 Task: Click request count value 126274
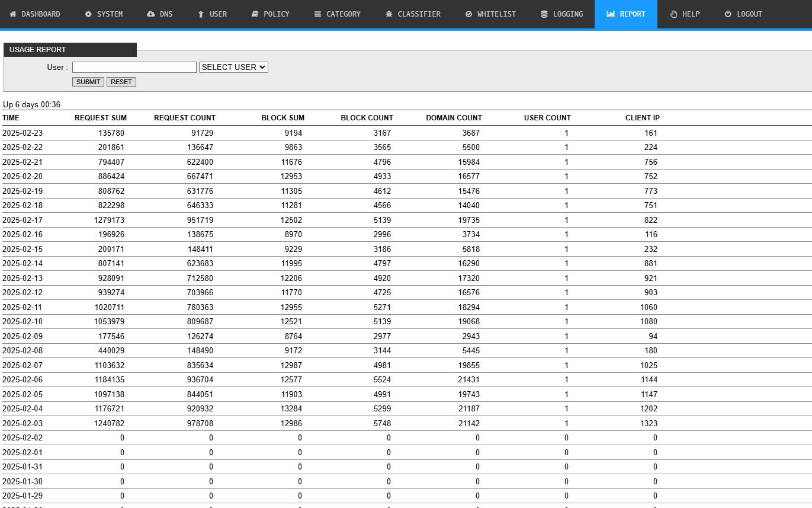(x=200, y=336)
